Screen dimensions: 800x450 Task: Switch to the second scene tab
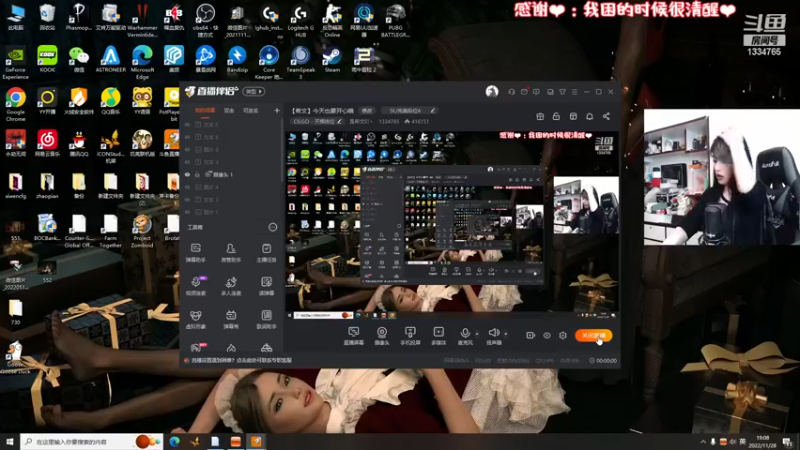229,110
